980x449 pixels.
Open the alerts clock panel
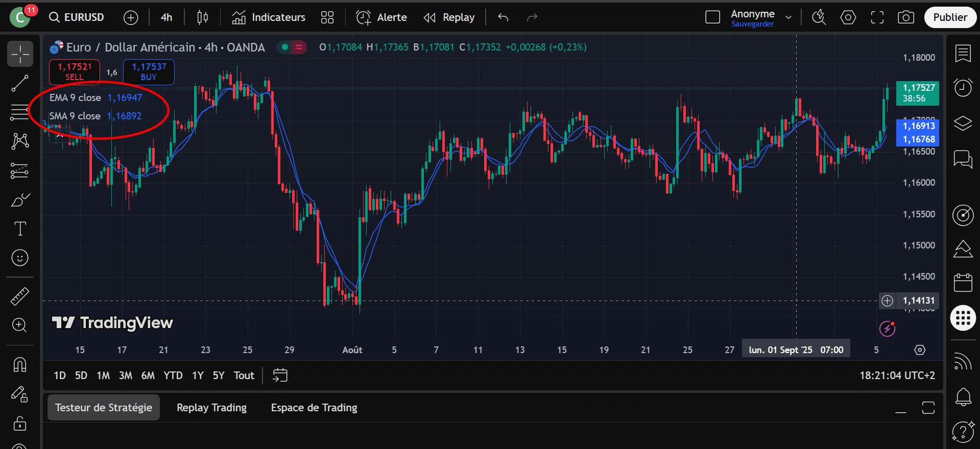963,88
